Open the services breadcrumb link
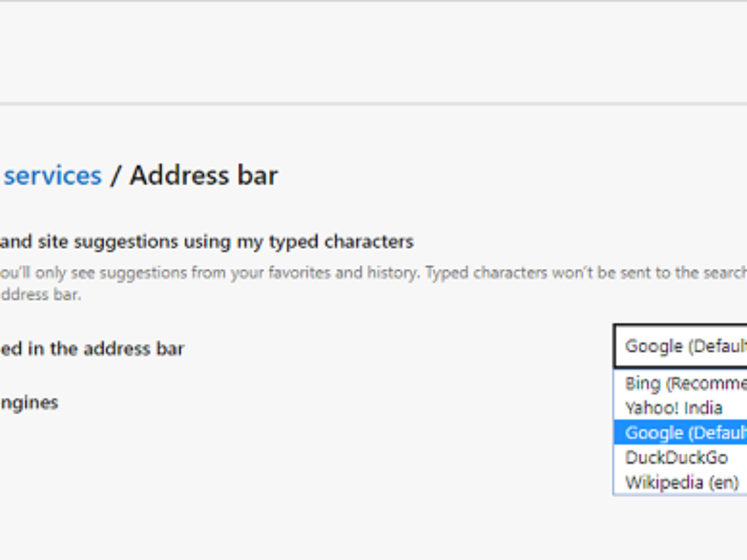This screenshot has width=747, height=560. 52,175
